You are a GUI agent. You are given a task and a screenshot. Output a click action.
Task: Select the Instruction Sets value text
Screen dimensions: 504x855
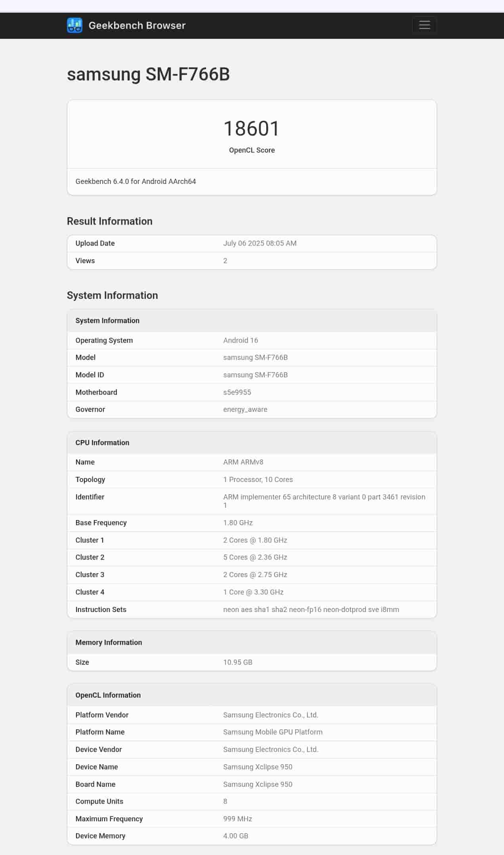point(311,610)
